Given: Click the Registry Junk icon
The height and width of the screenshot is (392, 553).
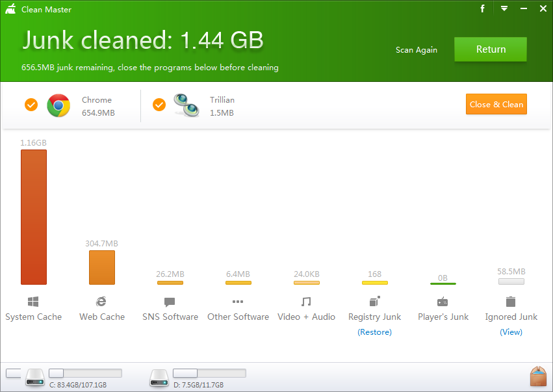Looking at the screenshot, I should click(x=374, y=302).
